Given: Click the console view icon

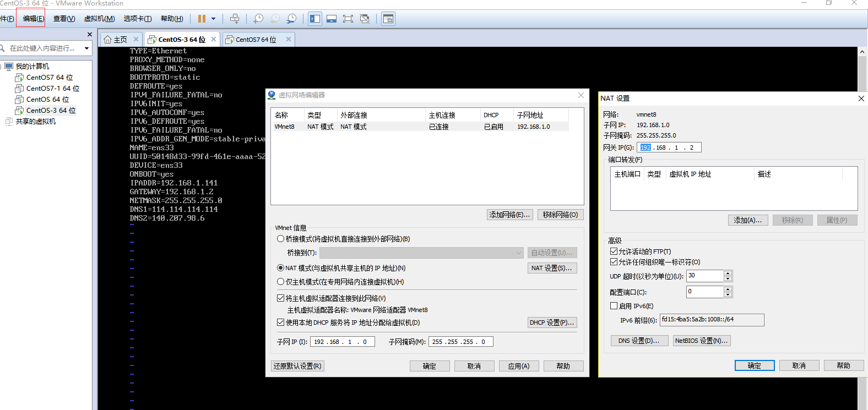Looking at the screenshot, I should coord(388,19).
